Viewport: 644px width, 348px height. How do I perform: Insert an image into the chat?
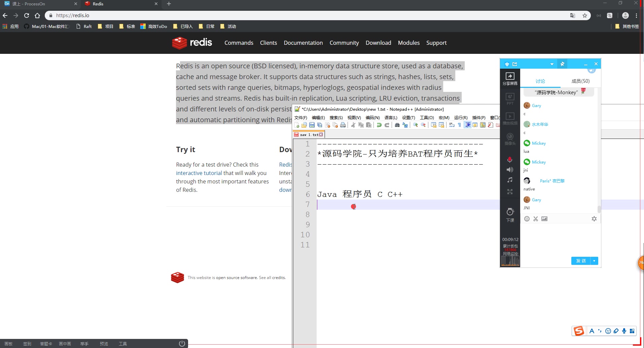(545, 219)
